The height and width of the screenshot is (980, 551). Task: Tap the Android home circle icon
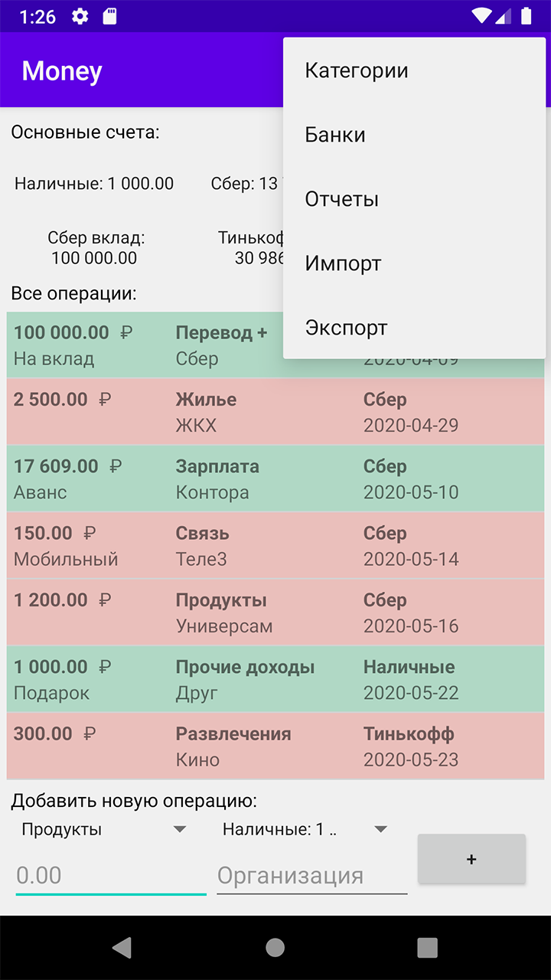[x=275, y=948]
